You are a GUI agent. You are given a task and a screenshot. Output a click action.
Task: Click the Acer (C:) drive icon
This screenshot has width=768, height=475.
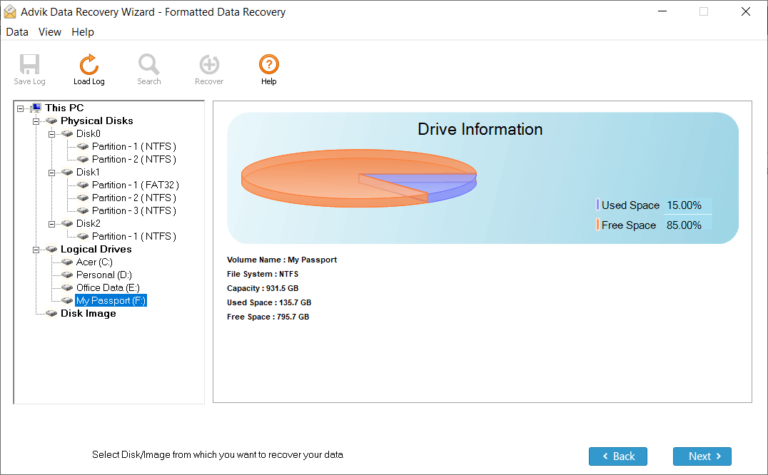click(x=67, y=262)
